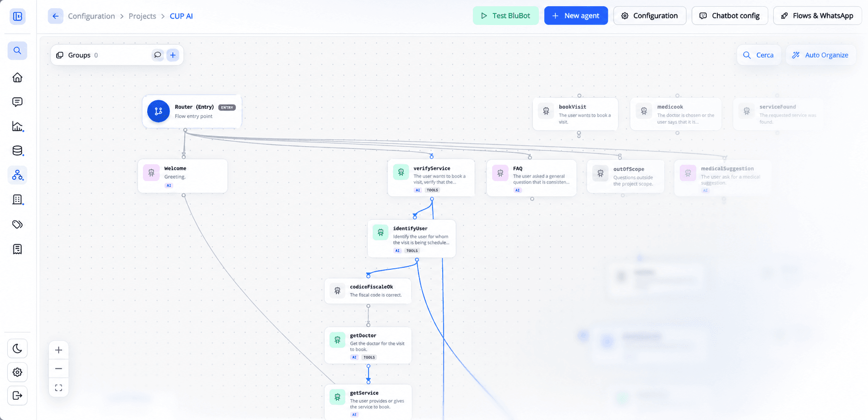Open the building organization sidebar icon

(17, 200)
